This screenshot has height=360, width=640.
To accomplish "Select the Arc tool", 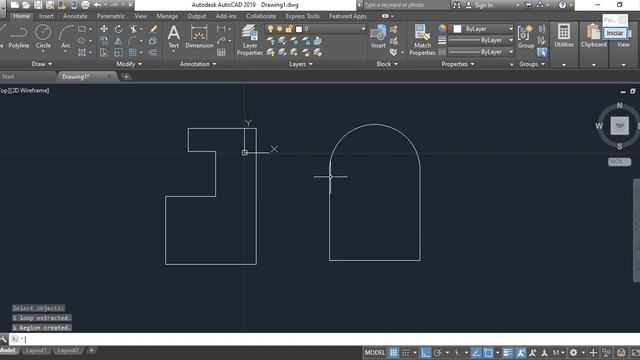I will coord(65,37).
